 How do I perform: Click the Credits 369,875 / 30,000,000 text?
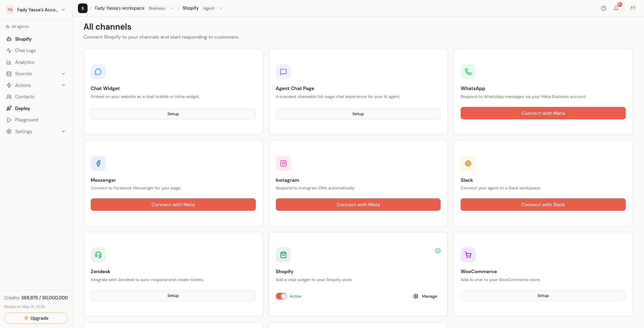coord(36,298)
